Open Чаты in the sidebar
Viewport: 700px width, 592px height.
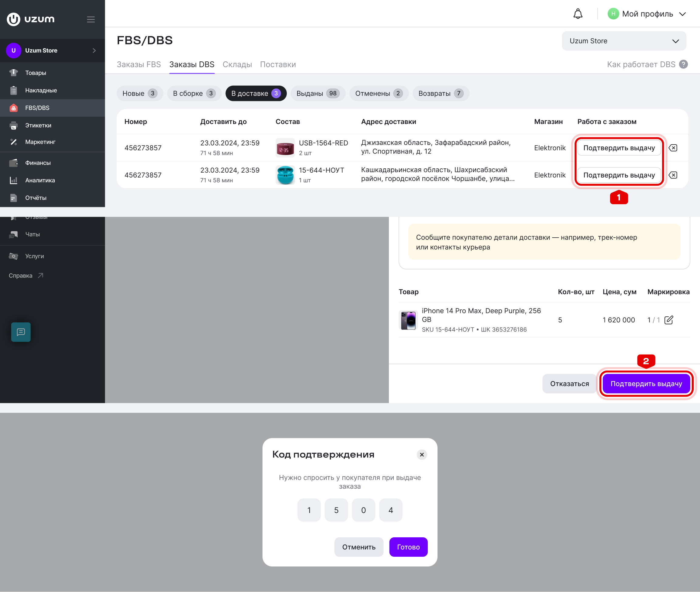click(x=52, y=234)
